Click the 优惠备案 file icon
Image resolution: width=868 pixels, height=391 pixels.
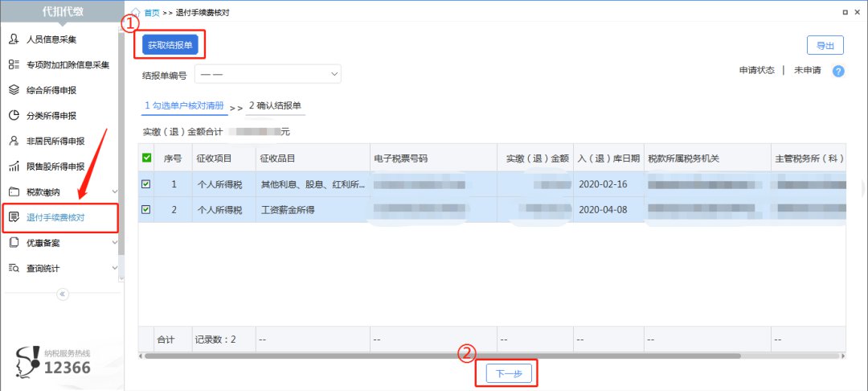14,243
